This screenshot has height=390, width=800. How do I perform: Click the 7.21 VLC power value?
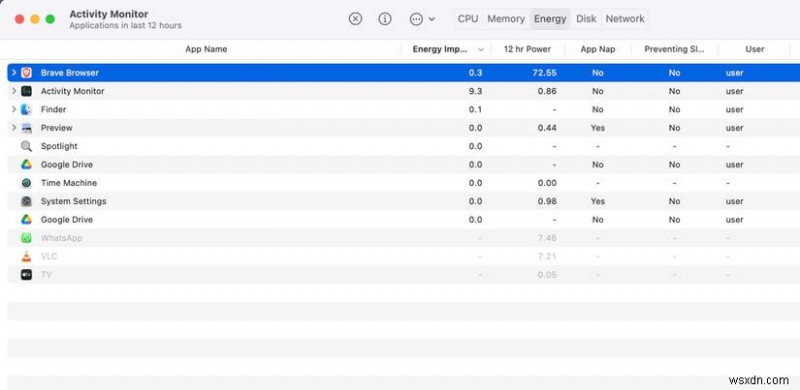click(547, 256)
